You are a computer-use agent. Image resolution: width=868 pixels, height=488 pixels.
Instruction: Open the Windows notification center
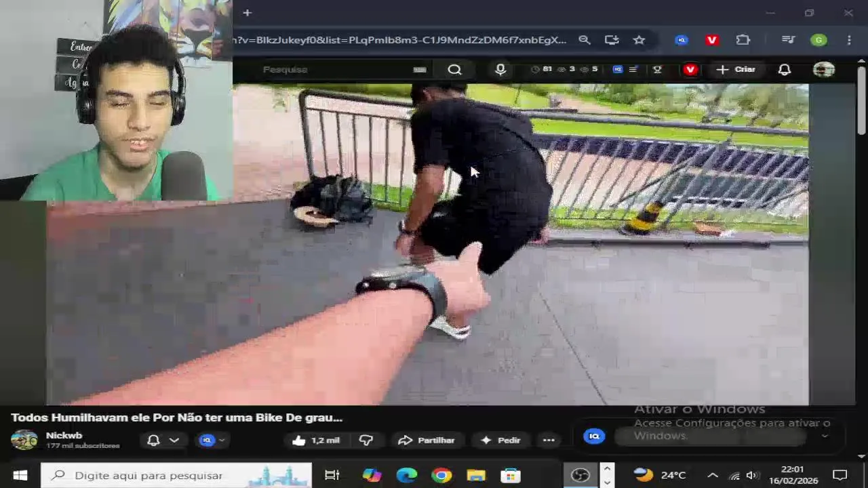point(840,475)
